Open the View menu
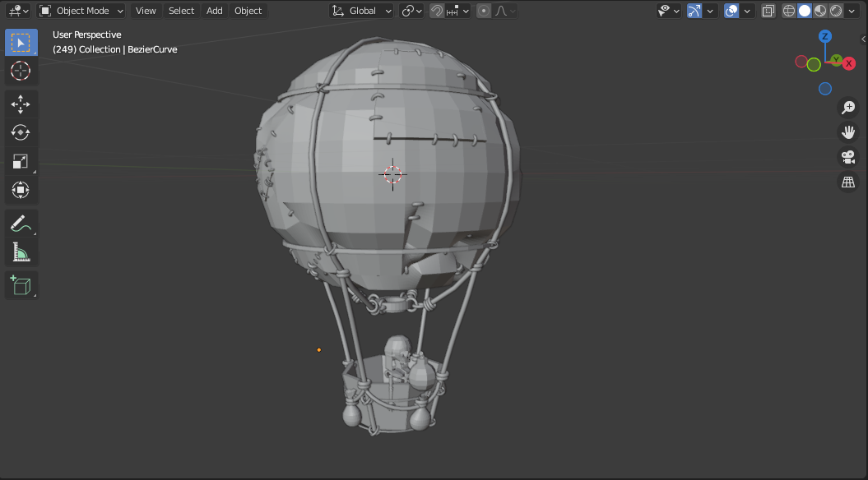This screenshot has height=480, width=868. 146,11
